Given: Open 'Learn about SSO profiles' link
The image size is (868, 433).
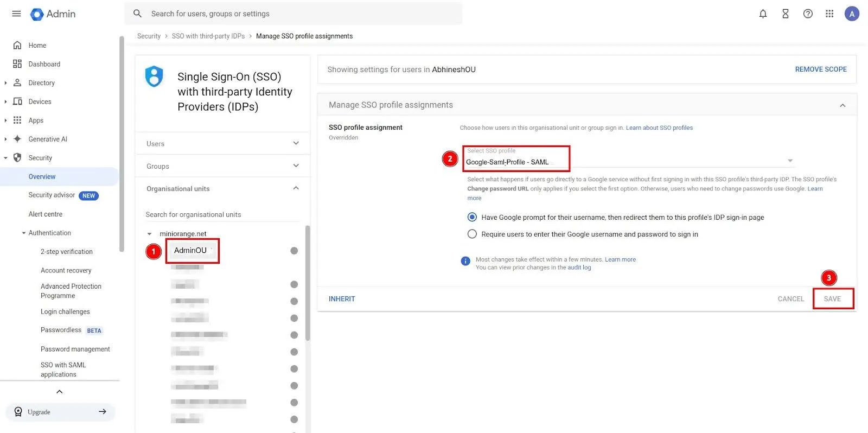Looking at the screenshot, I should [x=659, y=128].
